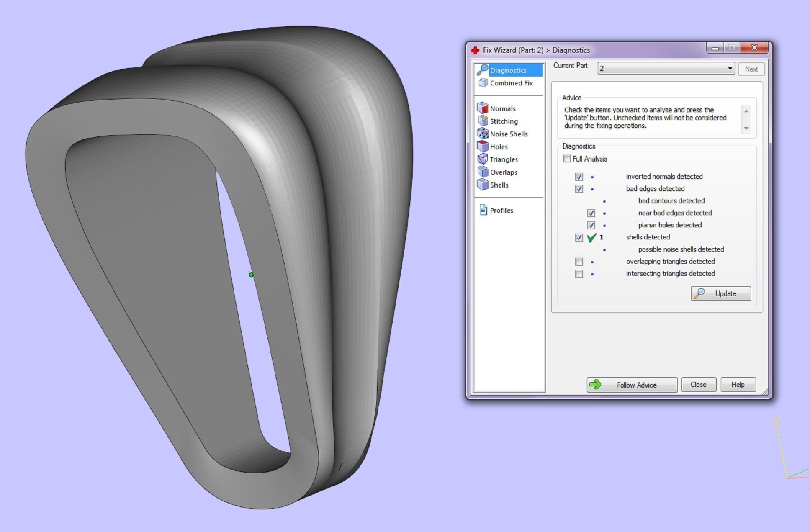Screen dimensions: 810x532
Task: Check intersecting triangles detected option
Action: coord(579,274)
